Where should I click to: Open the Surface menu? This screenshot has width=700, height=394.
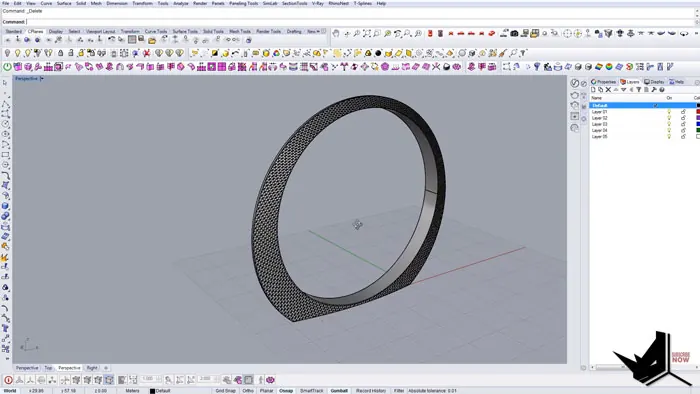pos(64,3)
